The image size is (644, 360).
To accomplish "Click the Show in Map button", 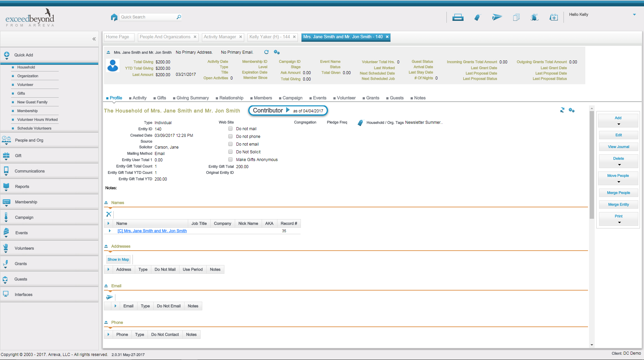I will (118, 259).
